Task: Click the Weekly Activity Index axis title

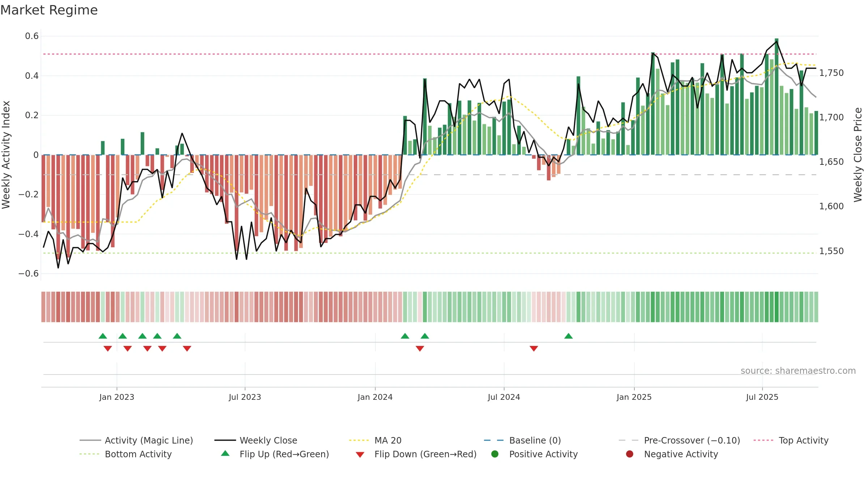Action: 6,155
